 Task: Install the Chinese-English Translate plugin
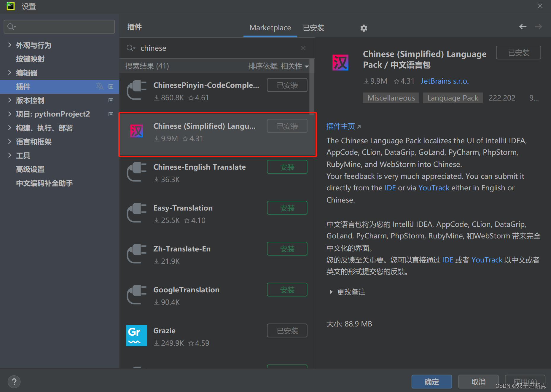point(287,167)
